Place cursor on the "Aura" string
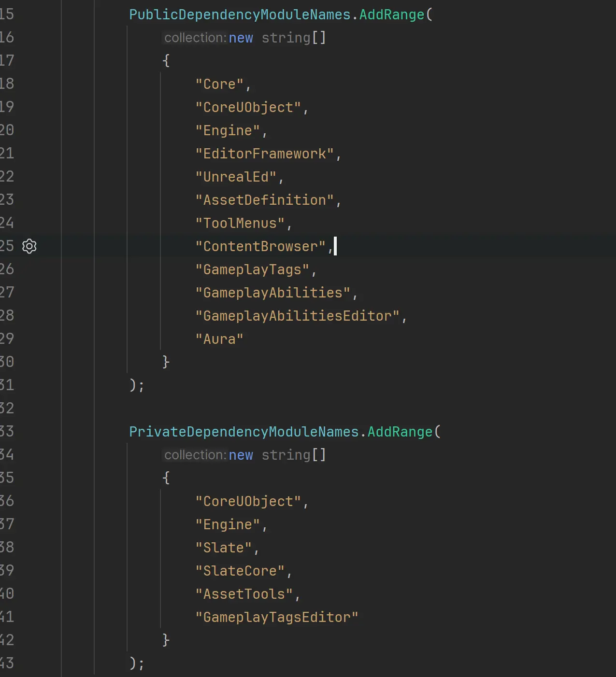The image size is (616, 677). [x=219, y=339]
